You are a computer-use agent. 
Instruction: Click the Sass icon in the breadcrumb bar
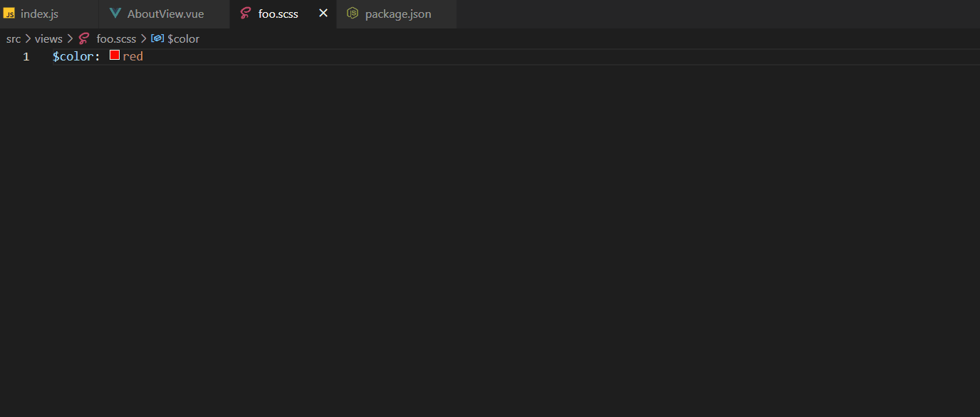85,38
